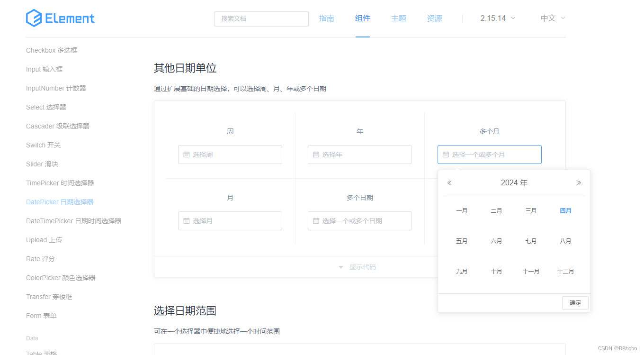Open the 主题 menu item
The width and height of the screenshot is (644, 355).
(x=399, y=18)
